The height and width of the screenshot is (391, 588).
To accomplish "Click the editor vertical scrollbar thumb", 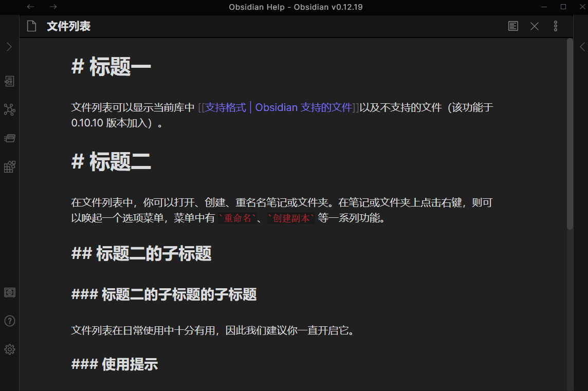I will 569,134.
